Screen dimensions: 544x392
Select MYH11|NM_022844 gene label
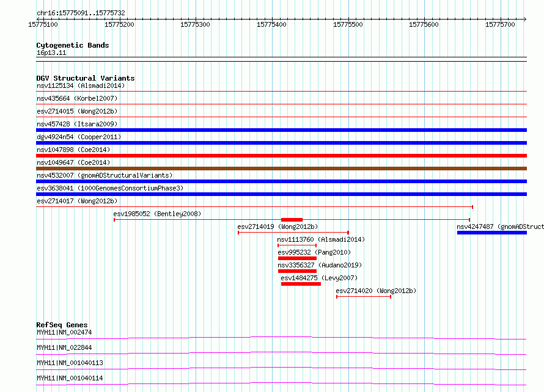coord(64,347)
